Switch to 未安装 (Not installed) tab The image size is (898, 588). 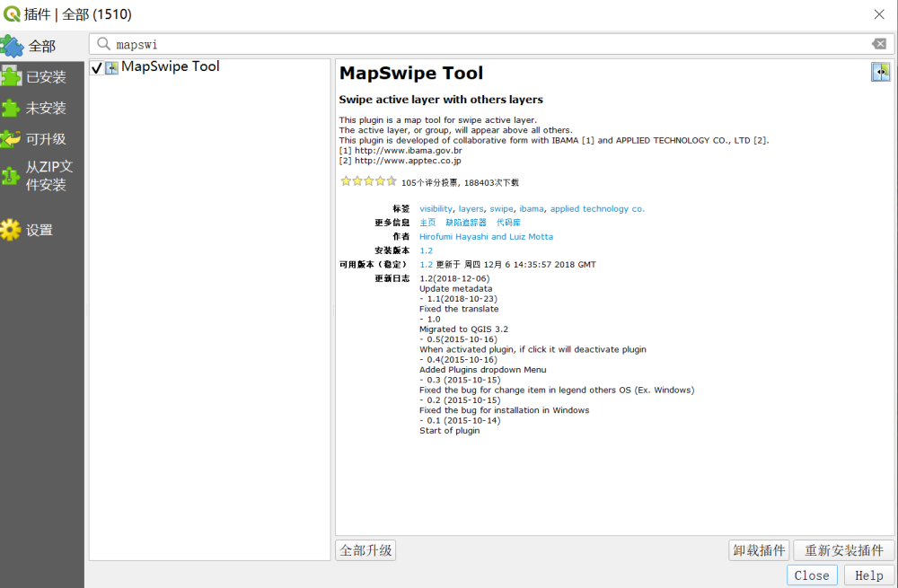coord(42,108)
